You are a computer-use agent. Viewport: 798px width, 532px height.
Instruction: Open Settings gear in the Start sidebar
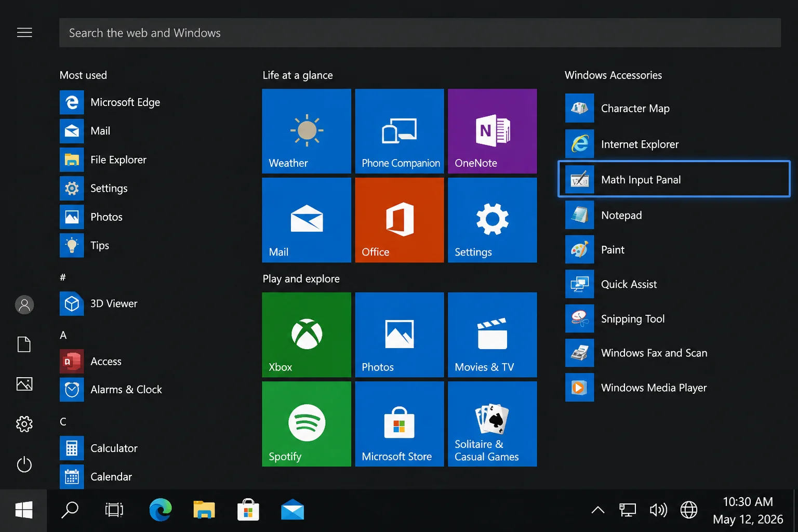point(24,424)
